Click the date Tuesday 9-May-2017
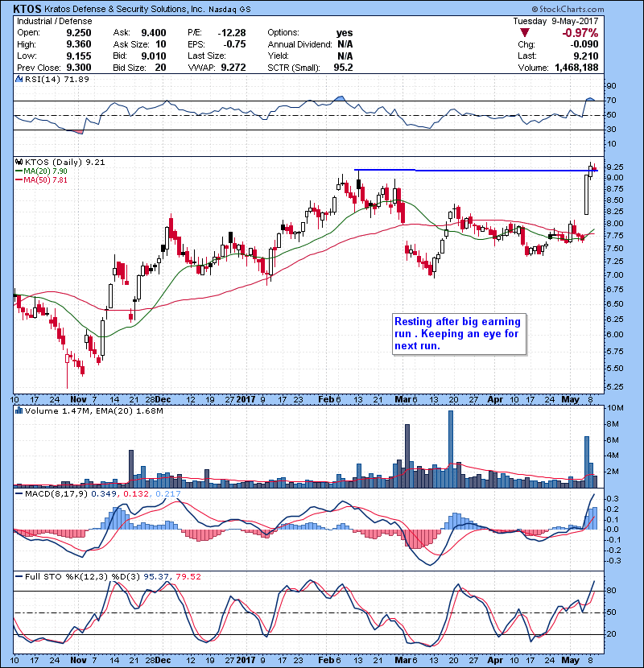This screenshot has height=668, width=644. coord(555,21)
